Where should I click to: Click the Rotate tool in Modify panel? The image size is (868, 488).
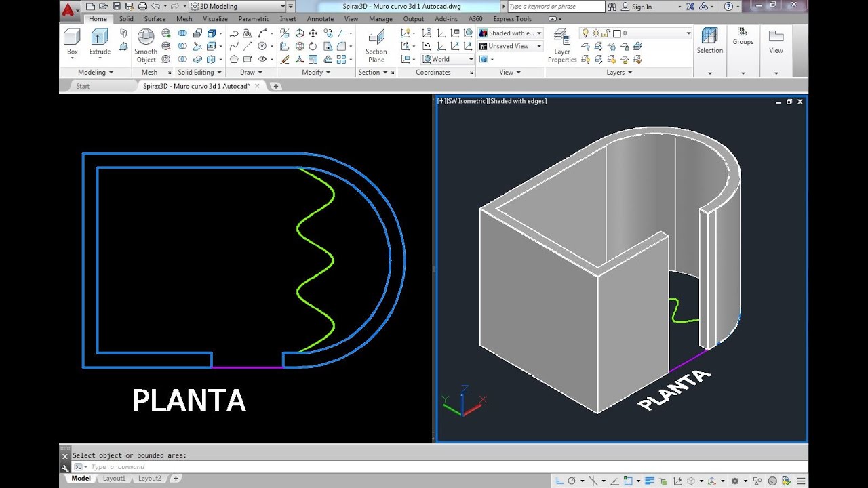pos(313,46)
